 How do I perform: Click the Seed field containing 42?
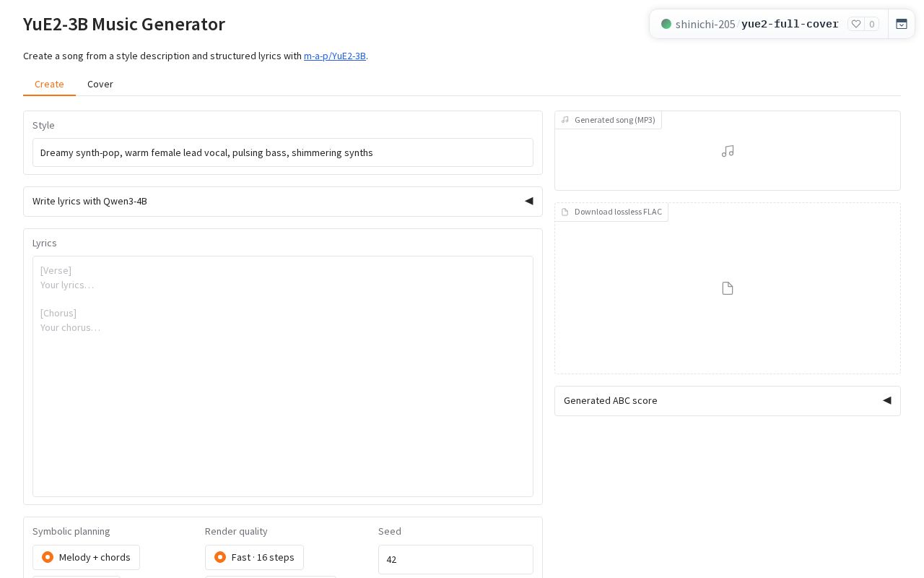[x=456, y=559]
